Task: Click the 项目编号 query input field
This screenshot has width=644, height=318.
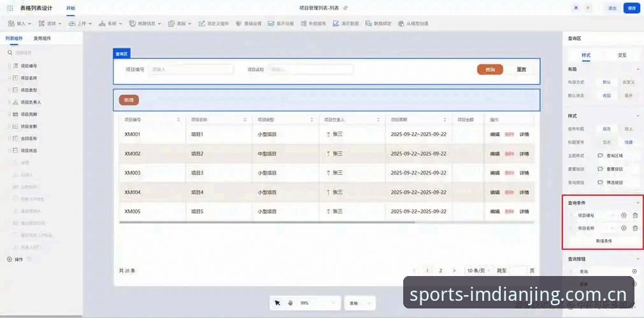Action: pyautogui.click(x=191, y=69)
